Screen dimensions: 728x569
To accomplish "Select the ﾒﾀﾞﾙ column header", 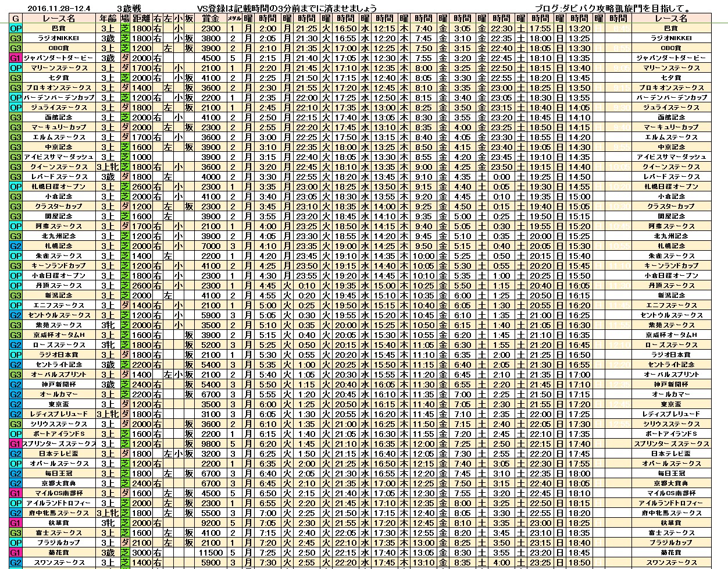I will coord(233,19).
